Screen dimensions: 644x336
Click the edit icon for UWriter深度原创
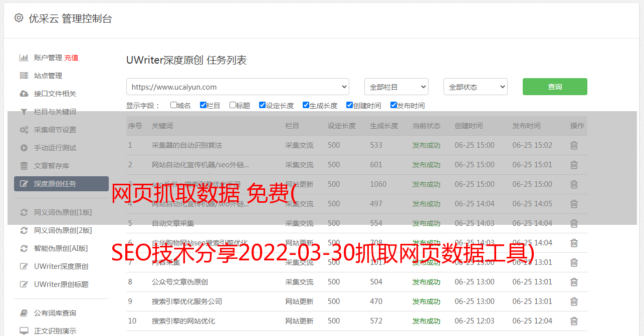[24, 266]
